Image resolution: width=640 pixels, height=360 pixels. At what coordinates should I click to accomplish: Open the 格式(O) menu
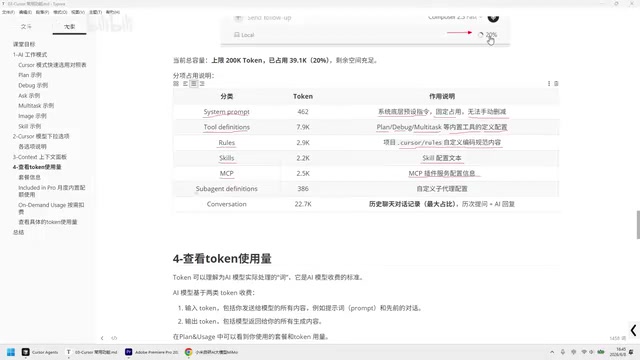[60, 12]
